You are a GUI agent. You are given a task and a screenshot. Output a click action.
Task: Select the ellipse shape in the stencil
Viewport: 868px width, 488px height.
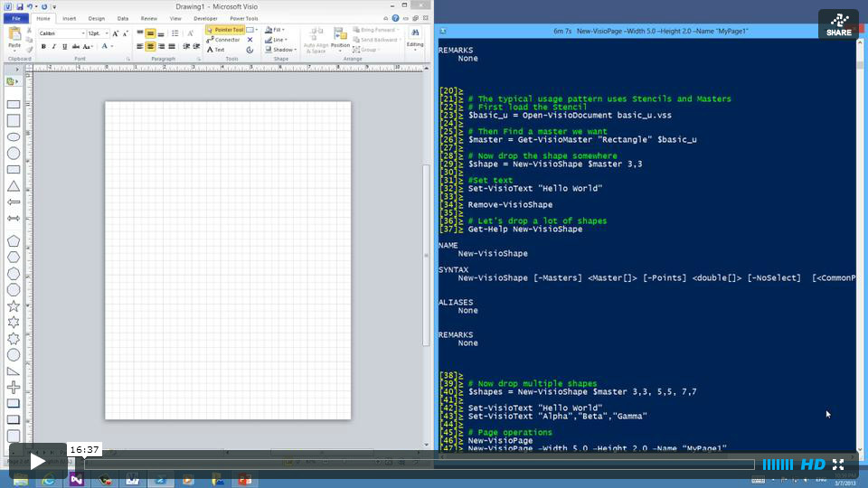pyautogui.click(x=14, y=136)
